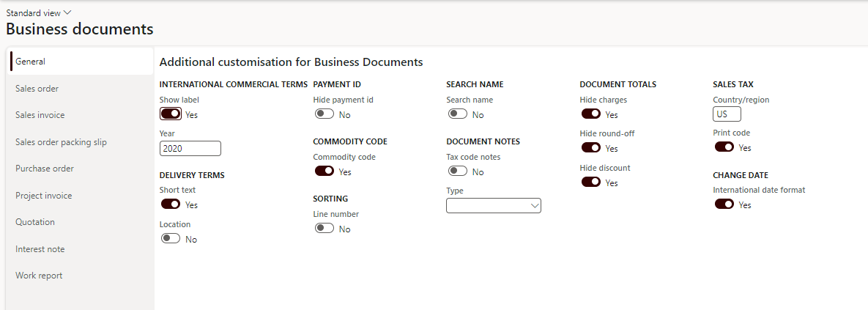Open the Quotation tab
This screenshot has width=868, height=310.
coord(81,222)
